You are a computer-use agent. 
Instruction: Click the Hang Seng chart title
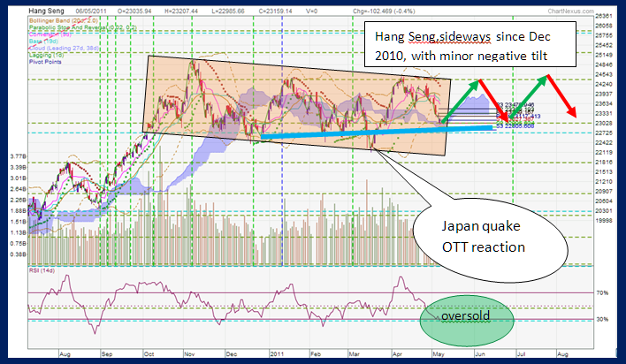point(47,11)
